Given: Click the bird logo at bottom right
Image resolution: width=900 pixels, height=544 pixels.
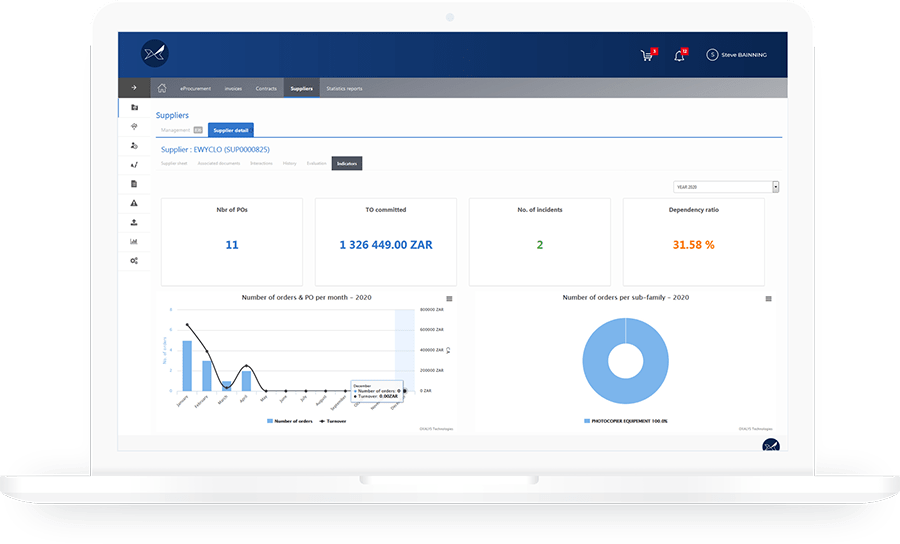Looking at the screenshot, I should [x=771, y=445].
